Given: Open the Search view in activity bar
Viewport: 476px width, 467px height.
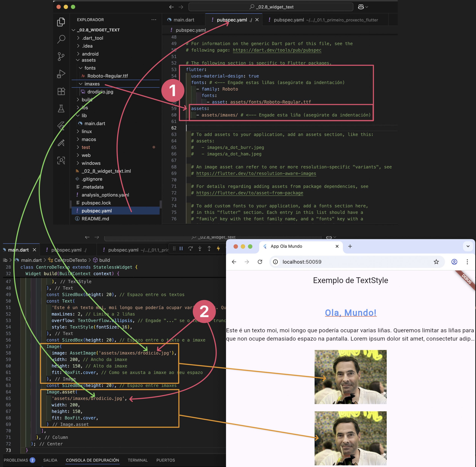Looking at the screenshot, I should [61, 39].
